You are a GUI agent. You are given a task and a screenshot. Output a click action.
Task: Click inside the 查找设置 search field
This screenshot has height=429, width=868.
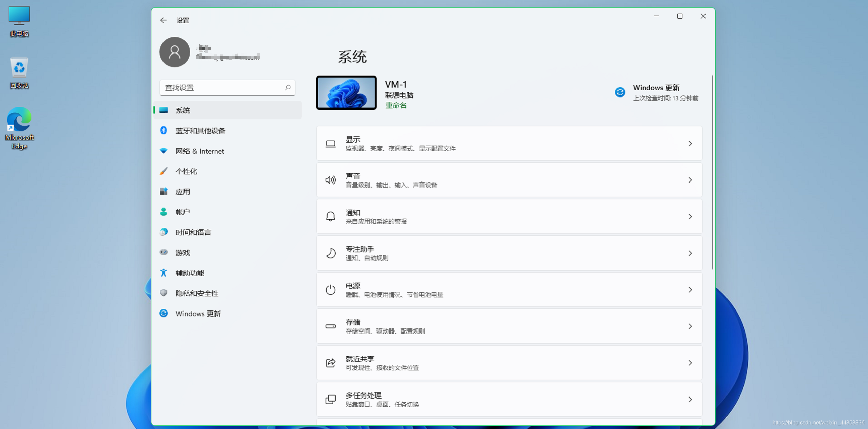(x=222, y=88)
